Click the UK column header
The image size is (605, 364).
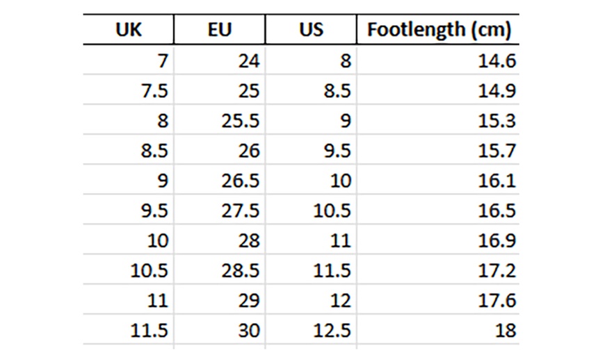click(x=129, y=31)
